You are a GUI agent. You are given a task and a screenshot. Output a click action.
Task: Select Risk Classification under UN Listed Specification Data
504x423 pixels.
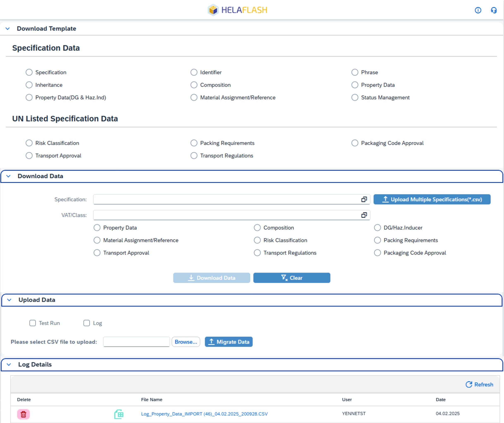click(29, 143)
